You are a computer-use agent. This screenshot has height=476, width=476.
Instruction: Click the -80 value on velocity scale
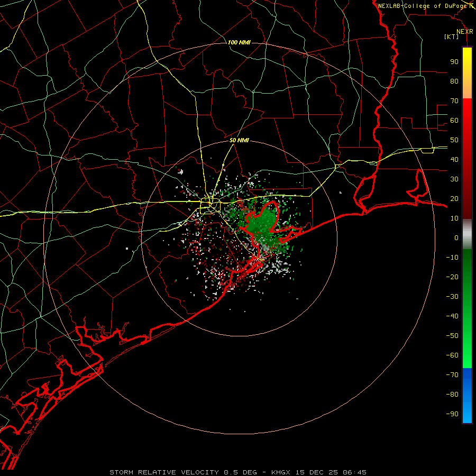[452, 395]
